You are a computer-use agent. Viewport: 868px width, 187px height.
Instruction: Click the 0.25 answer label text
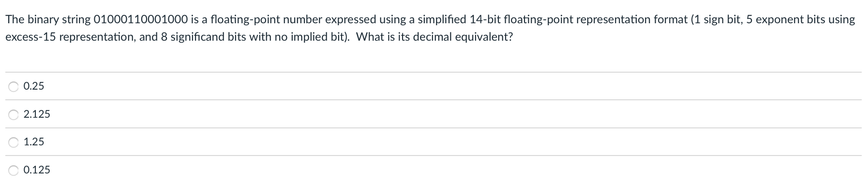coord(34,86)
